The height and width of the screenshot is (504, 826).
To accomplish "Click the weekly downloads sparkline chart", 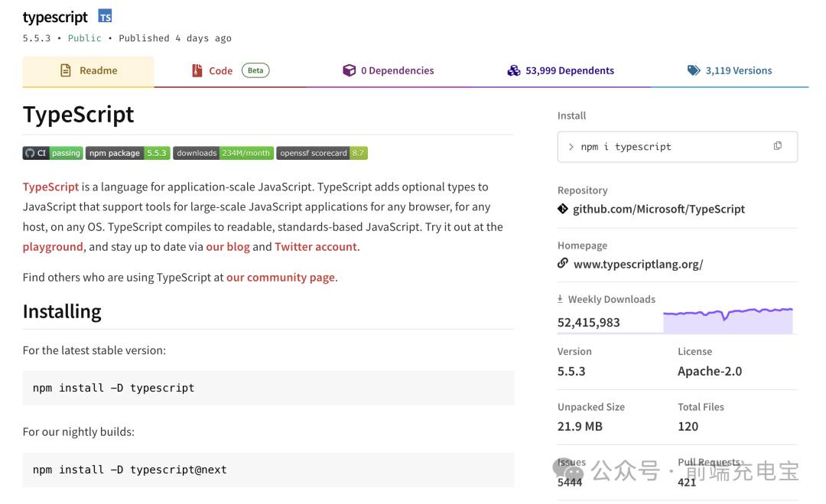I will pos(728,320).
